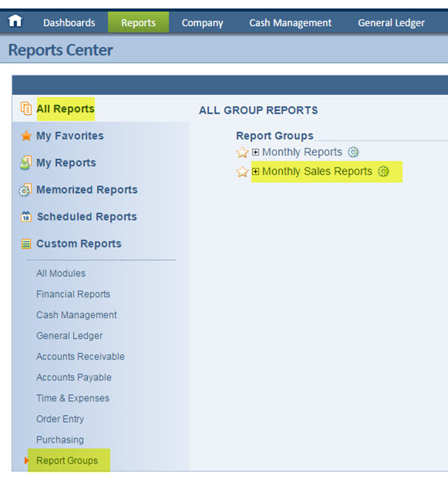Expand the Monthly Reports group
The image size is (448, 477).
pos(255,152)
